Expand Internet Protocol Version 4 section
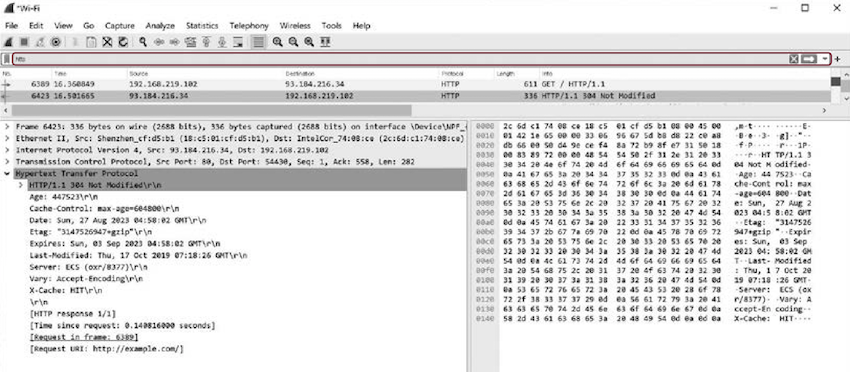Screen dimensions: 850x372 [x=7, y=150]
